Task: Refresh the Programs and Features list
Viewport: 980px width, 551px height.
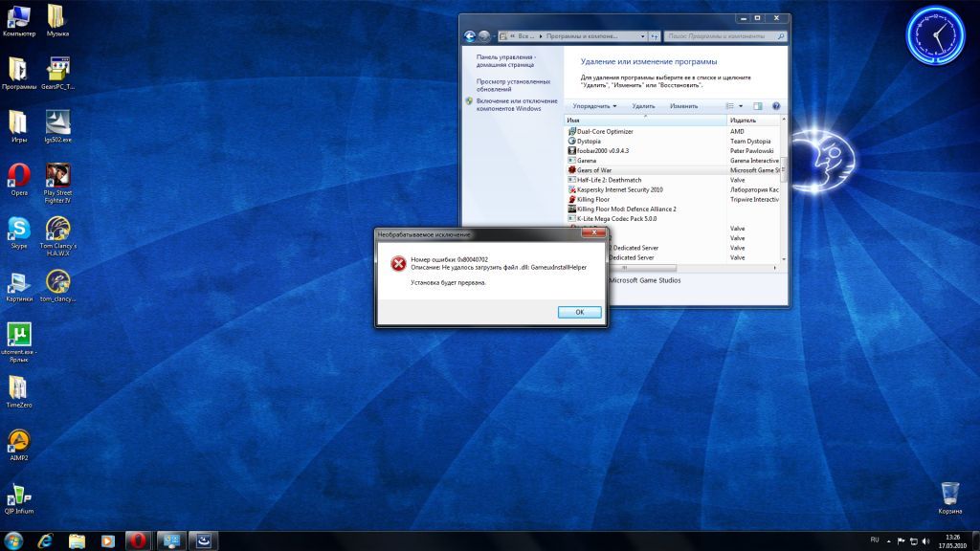Action: click(x=655, y=36)
